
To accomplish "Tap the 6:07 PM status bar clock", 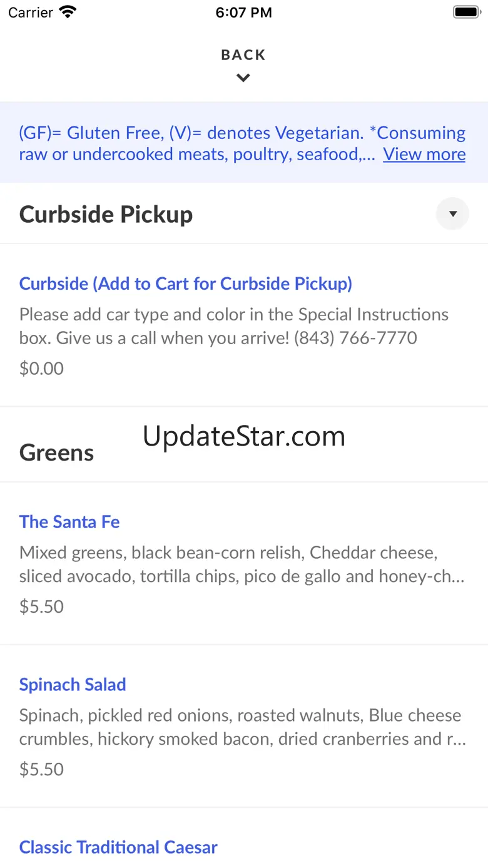I will click(243, 13).
